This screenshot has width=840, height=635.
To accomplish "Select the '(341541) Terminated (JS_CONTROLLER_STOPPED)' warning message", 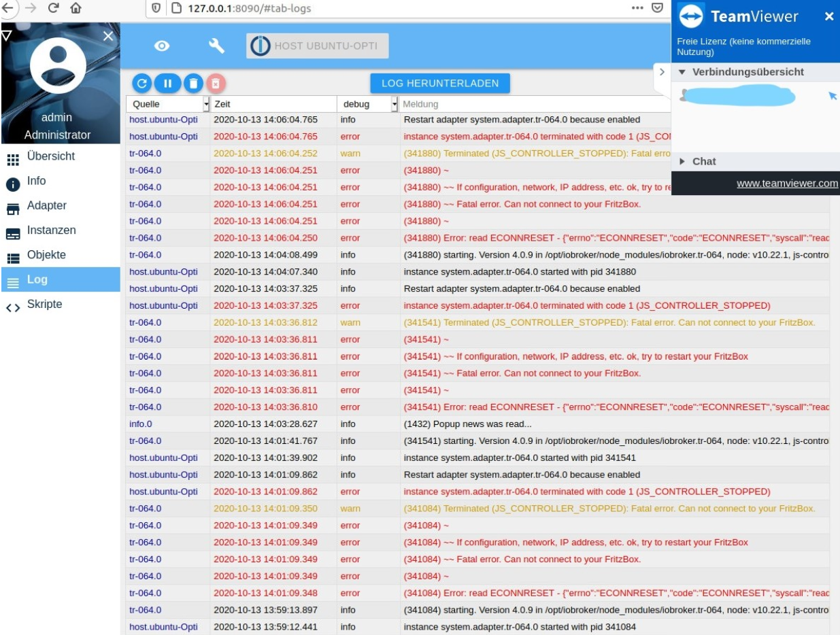I will [x=609, y=322].
